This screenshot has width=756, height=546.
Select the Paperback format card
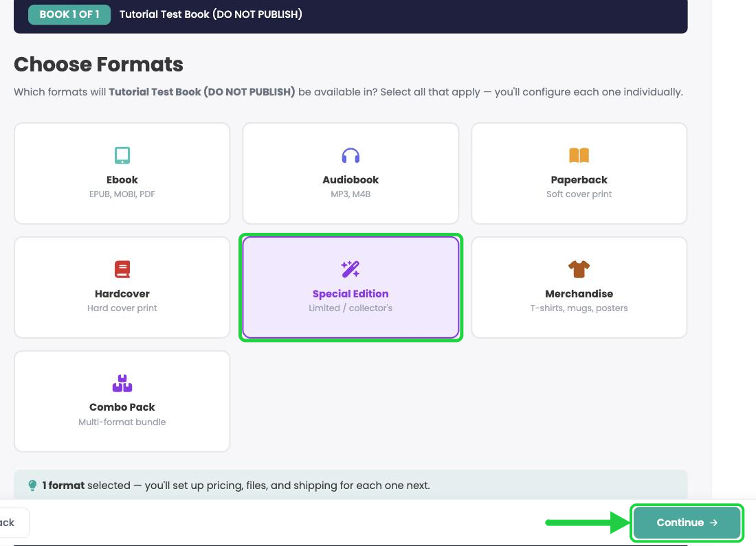pyautogui.click(x=579, y=174)
